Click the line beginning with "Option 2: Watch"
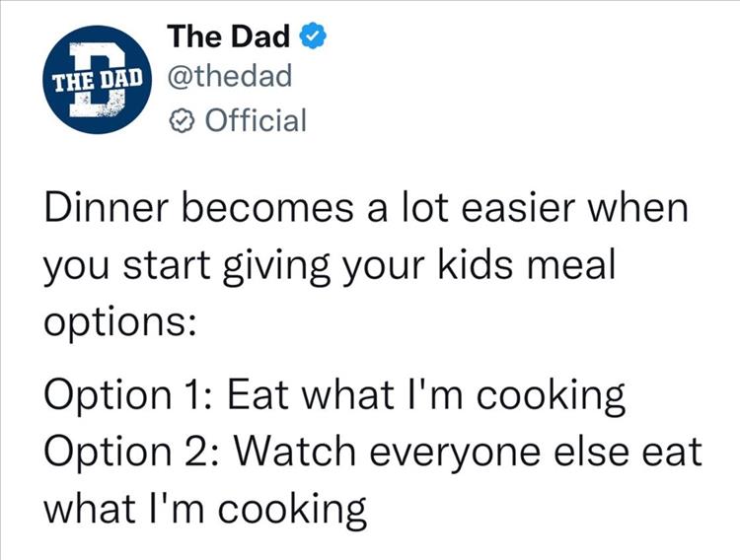 pyautogui.click(x=373, y=454)
